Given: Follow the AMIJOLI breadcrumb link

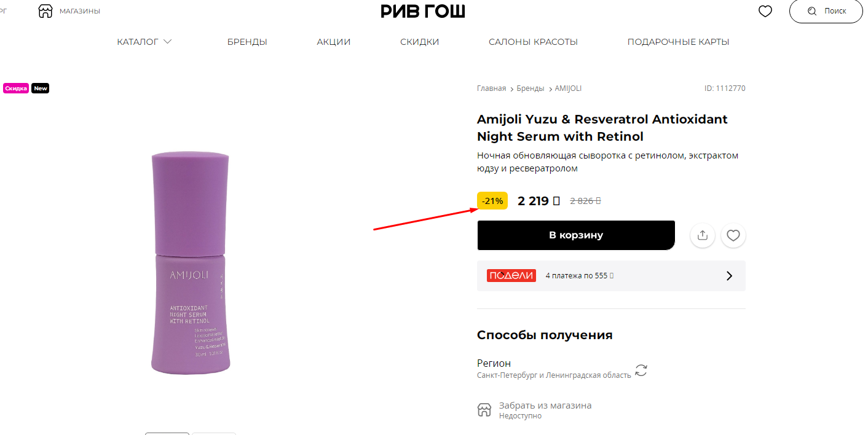Looking at the screenshot, I should click(568, 88).
